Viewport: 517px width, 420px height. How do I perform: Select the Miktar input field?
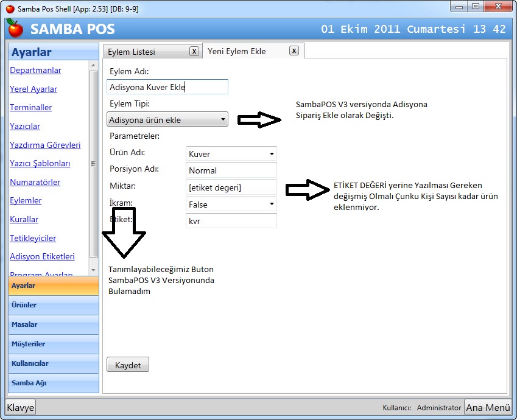pyautogui.click(x=231, y=187)
